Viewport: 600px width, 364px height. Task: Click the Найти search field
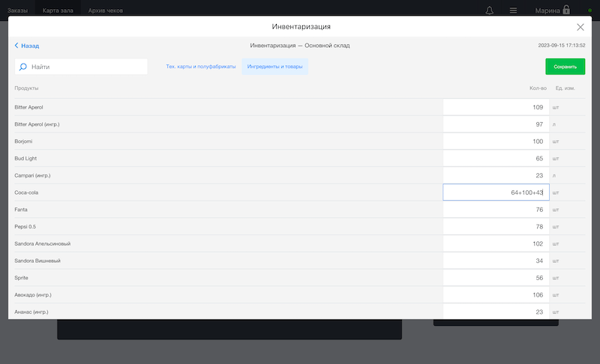86,67
